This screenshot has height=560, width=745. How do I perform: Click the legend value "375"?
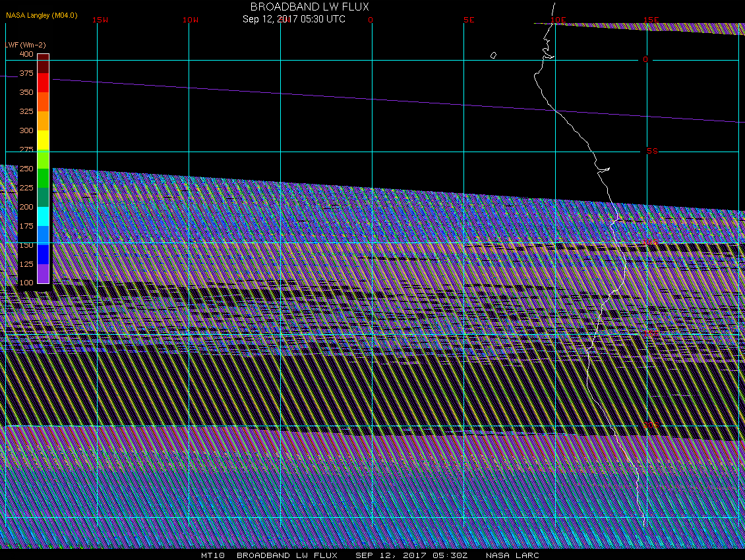(26, 73)
